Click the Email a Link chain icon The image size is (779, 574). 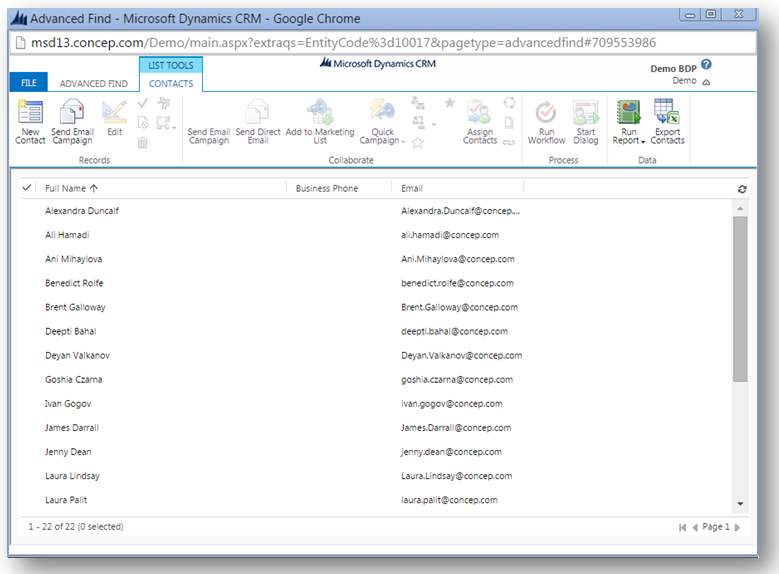coord(509,143)
